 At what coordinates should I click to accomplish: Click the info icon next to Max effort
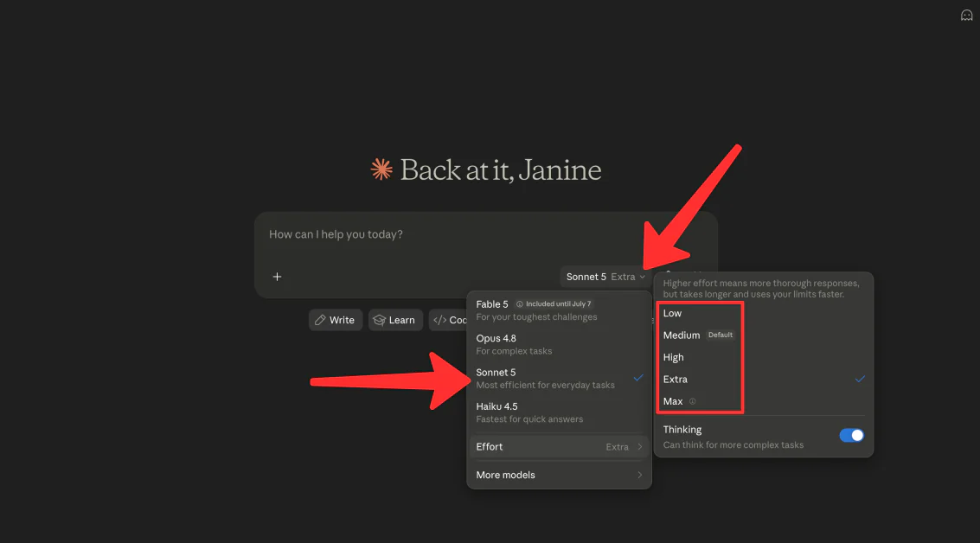[693, 401]
